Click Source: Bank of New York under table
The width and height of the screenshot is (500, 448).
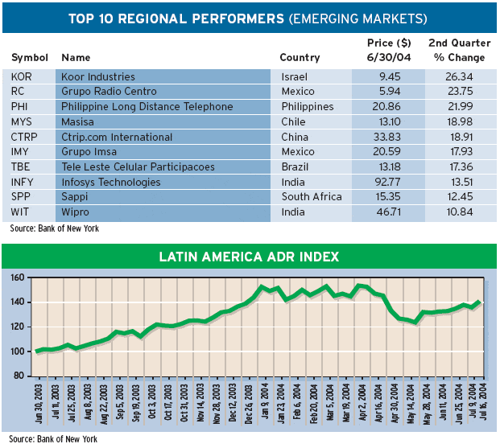55,228
